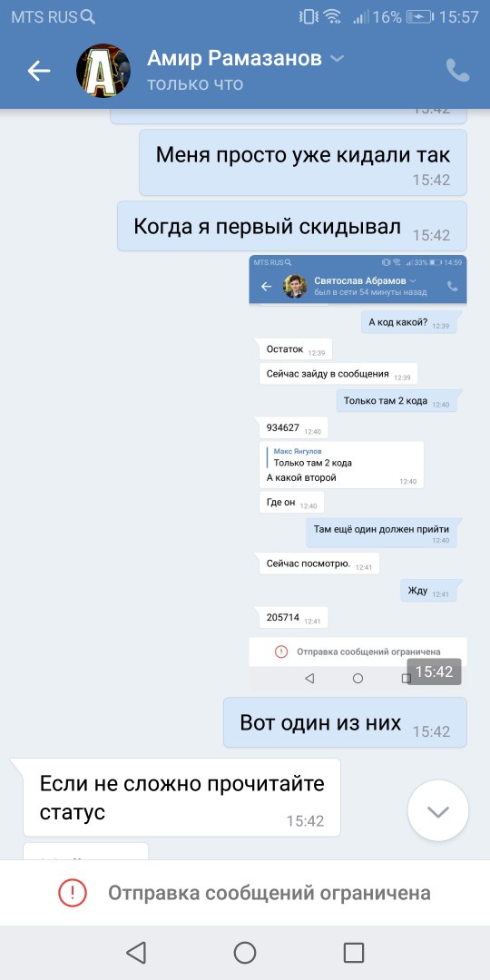Tap the Wi-Fi icon in status bar
The width and height of the screenshot is (490, 980).
332,17
